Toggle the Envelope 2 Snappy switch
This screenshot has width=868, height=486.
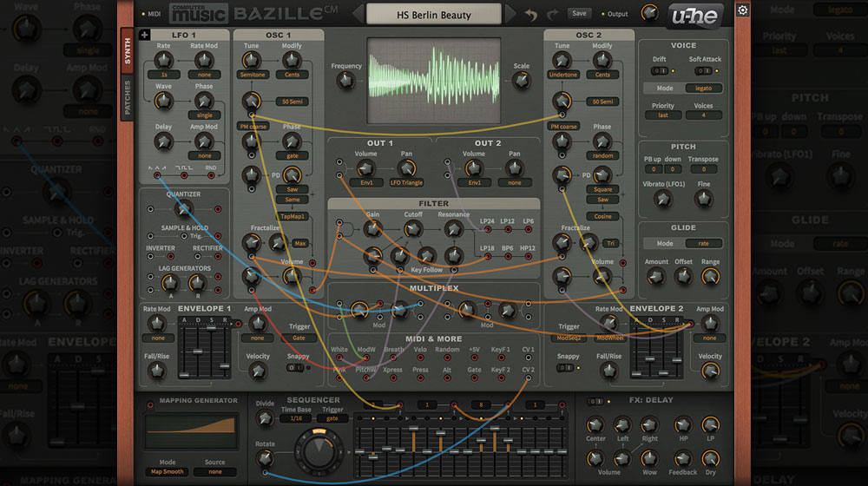565,368
